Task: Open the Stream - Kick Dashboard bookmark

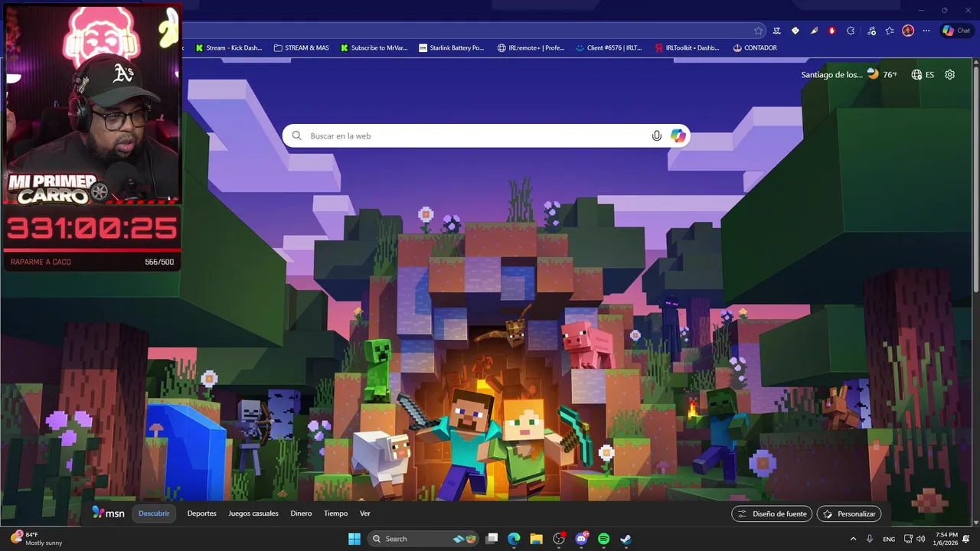Action: pos(229,47)
